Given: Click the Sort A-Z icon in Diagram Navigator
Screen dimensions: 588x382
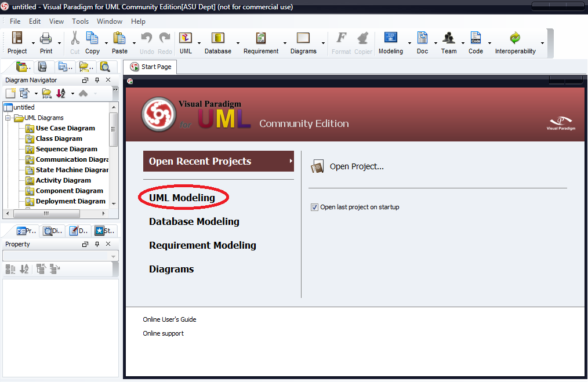Looking at the screenshot, I should [x=61, y=93].
